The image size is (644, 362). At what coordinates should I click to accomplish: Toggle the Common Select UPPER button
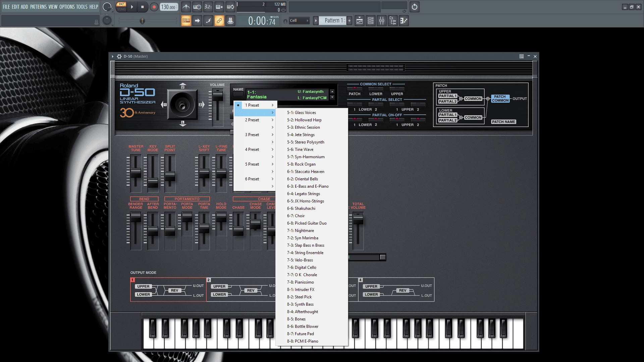pos(397,89)
